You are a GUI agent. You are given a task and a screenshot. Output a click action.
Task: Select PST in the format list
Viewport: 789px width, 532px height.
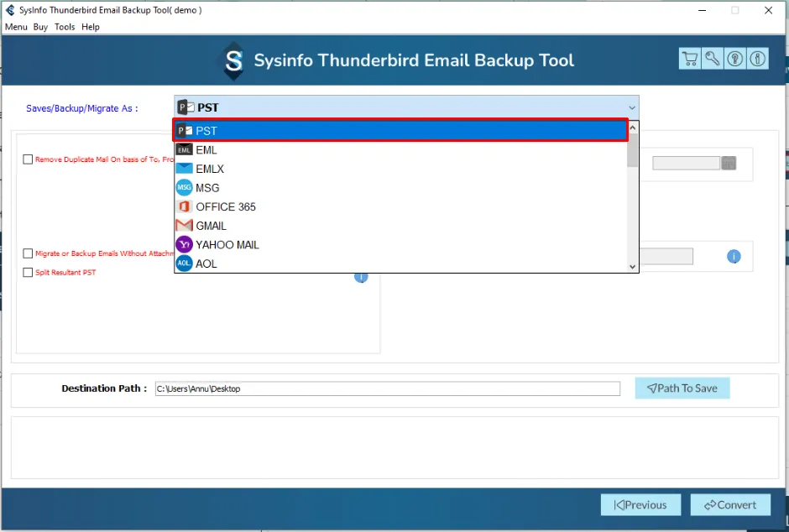coord(400,131)
